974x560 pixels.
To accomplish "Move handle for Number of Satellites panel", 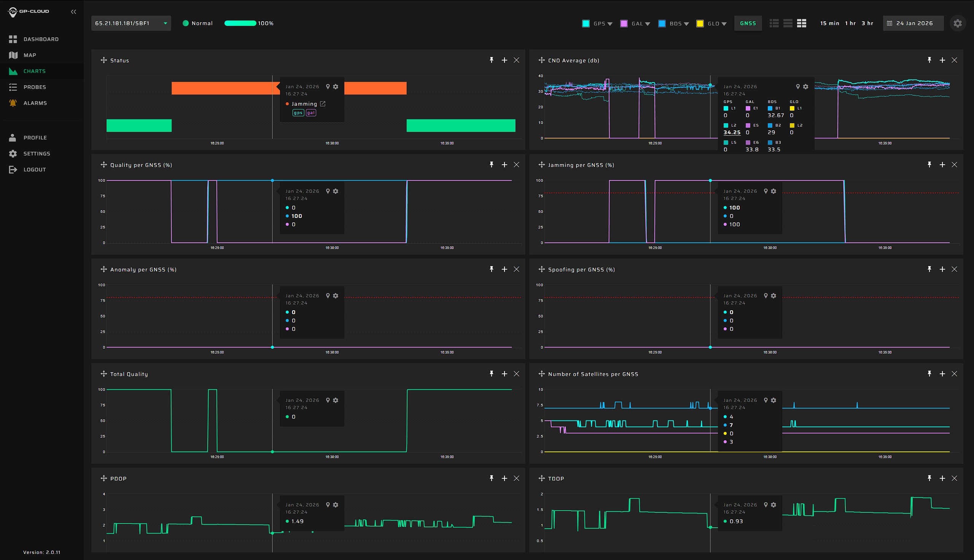I will (541, 374).
